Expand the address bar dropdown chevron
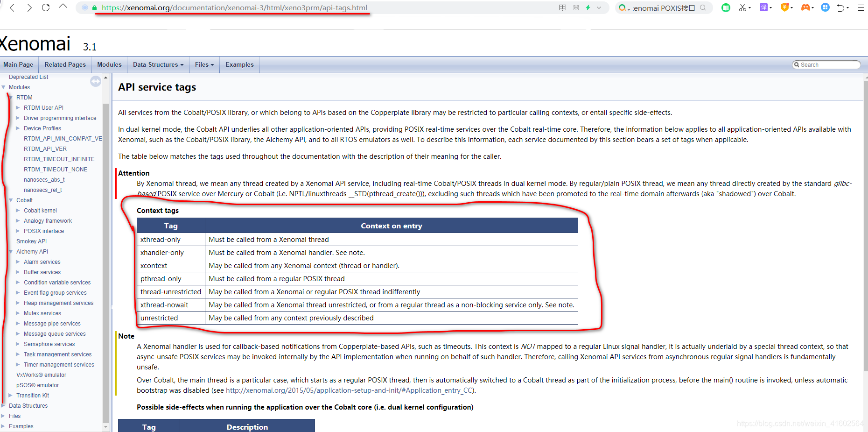Screen dimensions: 868x432 [599, 8]
